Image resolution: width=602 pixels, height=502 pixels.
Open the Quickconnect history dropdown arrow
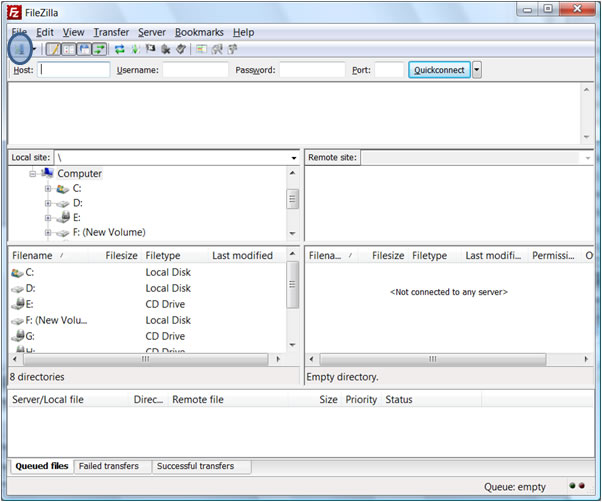[x=477, y=70]
